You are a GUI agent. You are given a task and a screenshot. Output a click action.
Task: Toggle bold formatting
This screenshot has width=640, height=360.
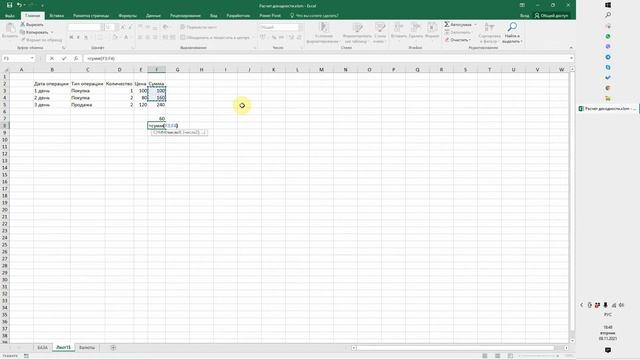tap(71, 37)
